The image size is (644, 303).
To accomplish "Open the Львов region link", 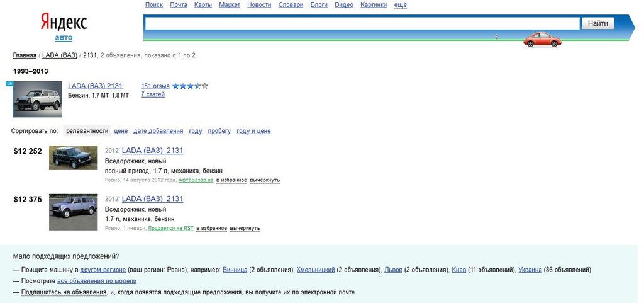I will (x=394, y=270).
